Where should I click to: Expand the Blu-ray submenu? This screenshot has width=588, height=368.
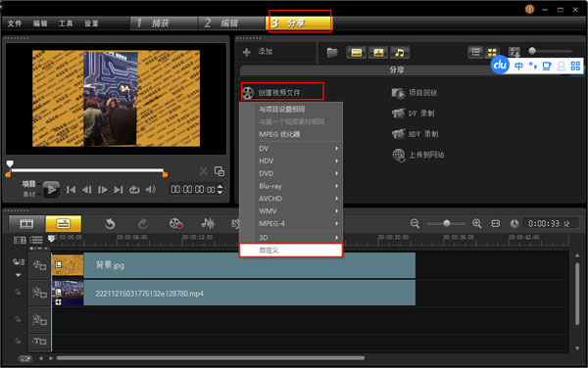point(291,186)
